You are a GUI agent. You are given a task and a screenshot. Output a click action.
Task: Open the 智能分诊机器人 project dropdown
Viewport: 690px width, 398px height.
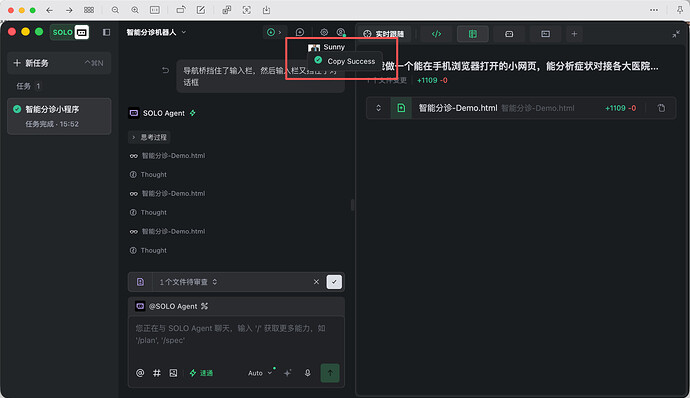pos(156,32)
